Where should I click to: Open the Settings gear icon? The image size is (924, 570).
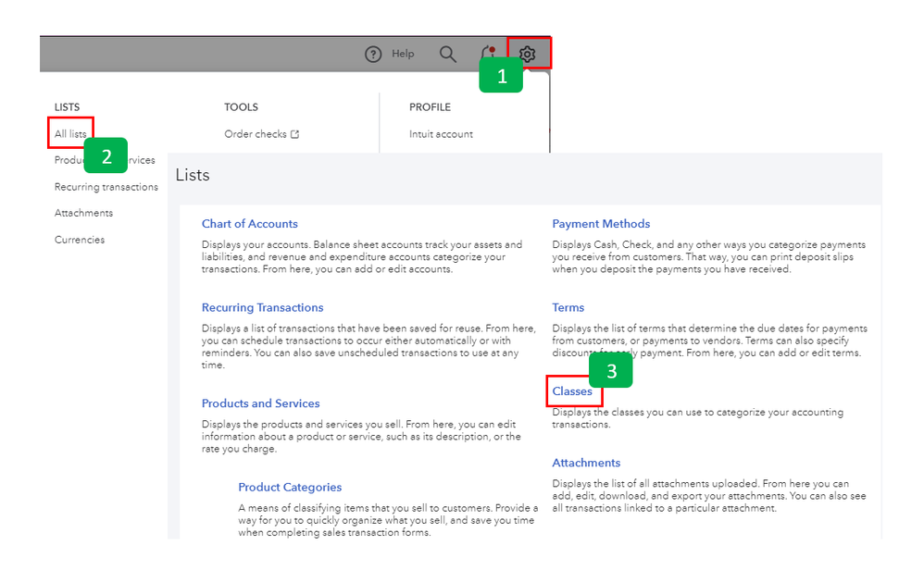528,55
